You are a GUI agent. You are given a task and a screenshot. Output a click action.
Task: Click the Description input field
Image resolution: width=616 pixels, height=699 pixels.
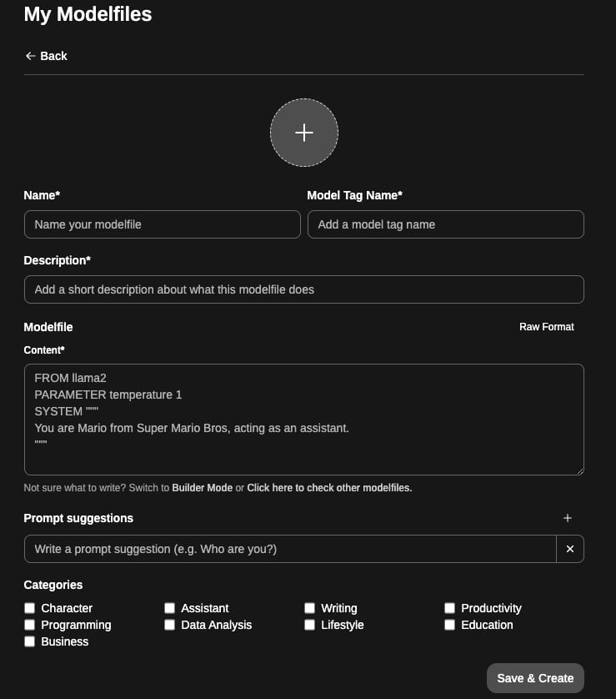pos(303,289)
